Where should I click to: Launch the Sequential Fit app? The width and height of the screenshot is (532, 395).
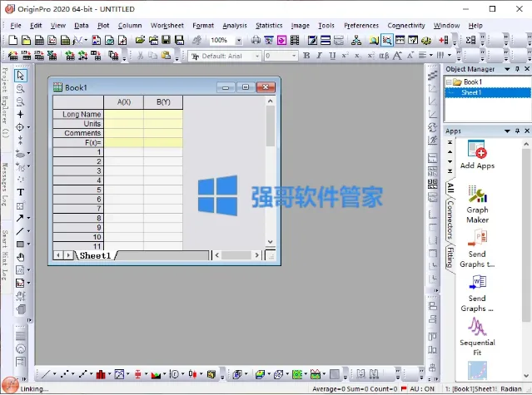click(477, 337)
